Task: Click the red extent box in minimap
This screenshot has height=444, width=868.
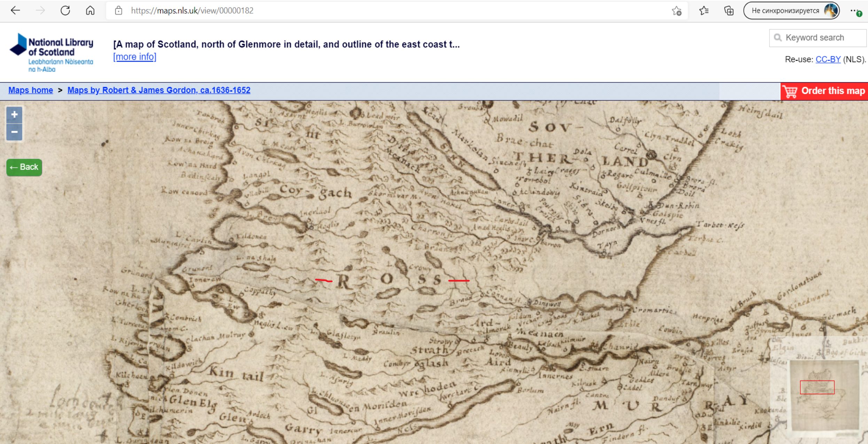Action: pos(817,387)
